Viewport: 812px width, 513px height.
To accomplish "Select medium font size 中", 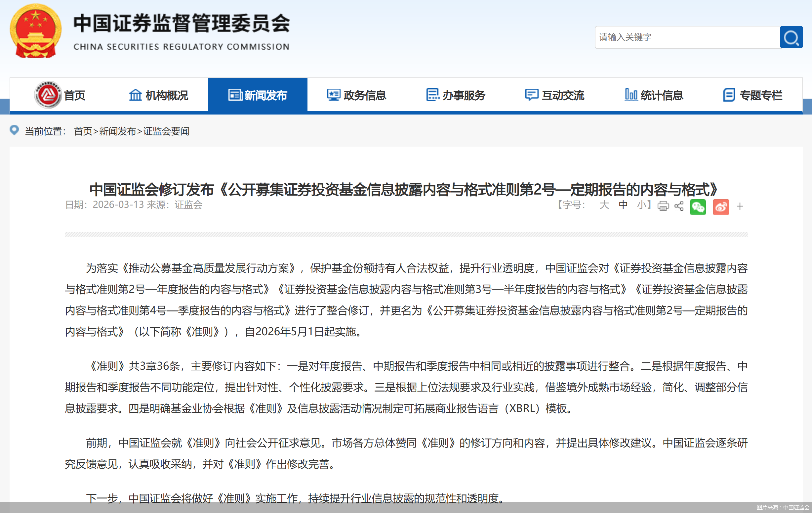I will click(x=623, y=206).
